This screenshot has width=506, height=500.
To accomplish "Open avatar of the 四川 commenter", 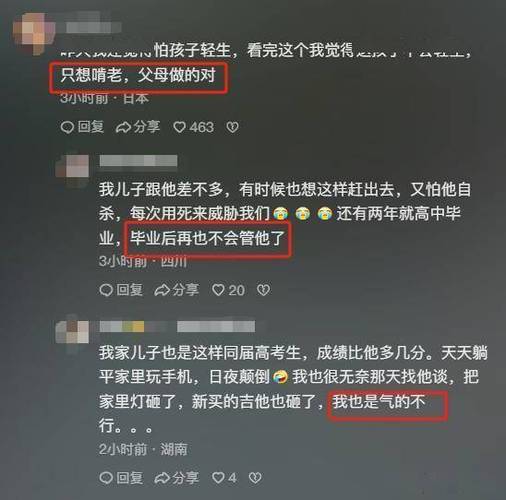I will point(72,168).
